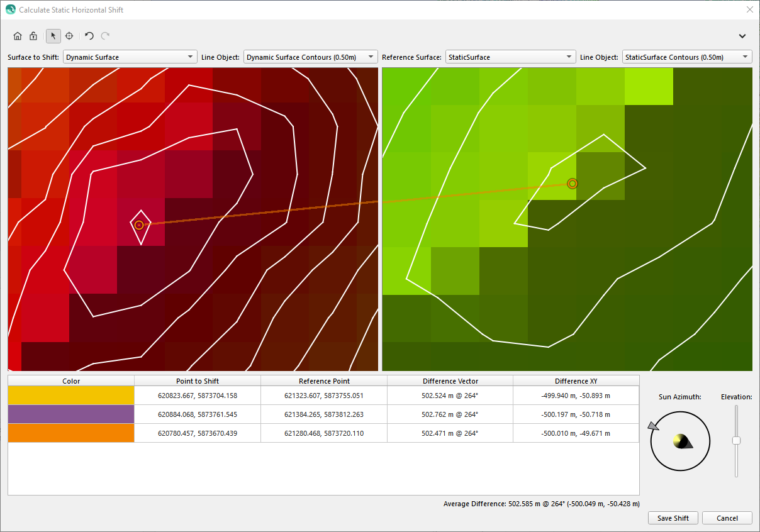Click the Difference Vector column header

(450, 381)
